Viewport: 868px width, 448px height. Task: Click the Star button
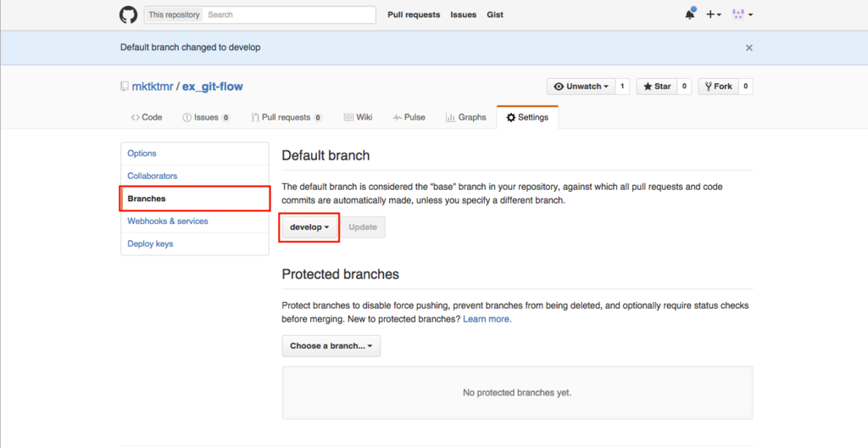pyautogui.click(x=657, y=87)
